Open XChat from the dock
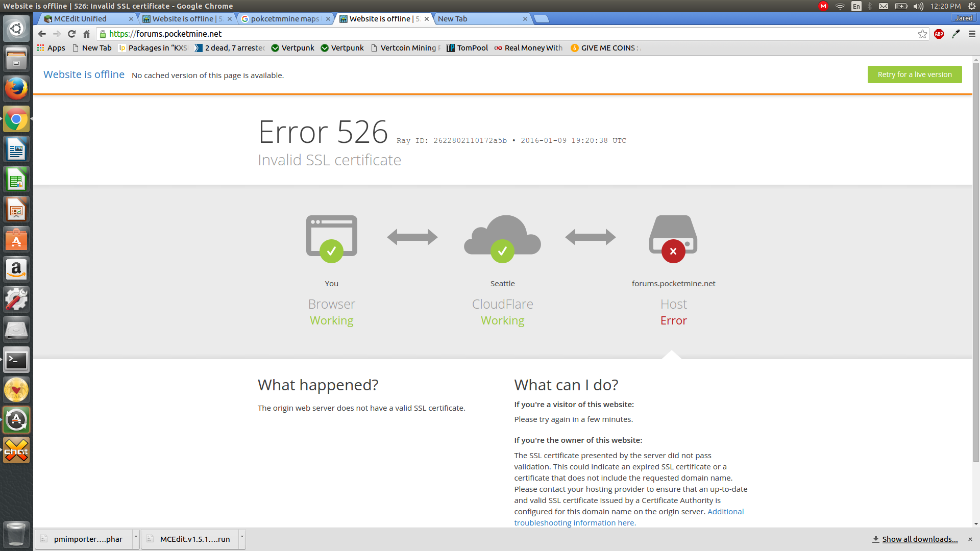The image size is (980, 551). click(16, 450)
